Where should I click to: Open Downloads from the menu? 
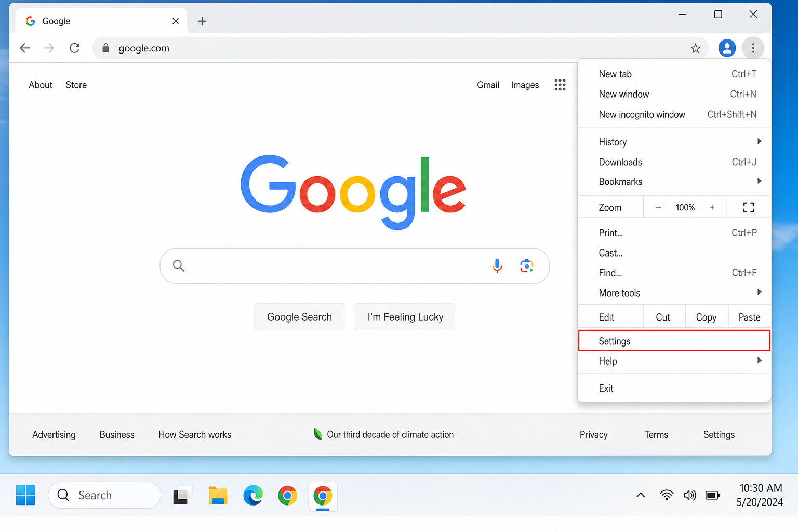pos(674,162)
